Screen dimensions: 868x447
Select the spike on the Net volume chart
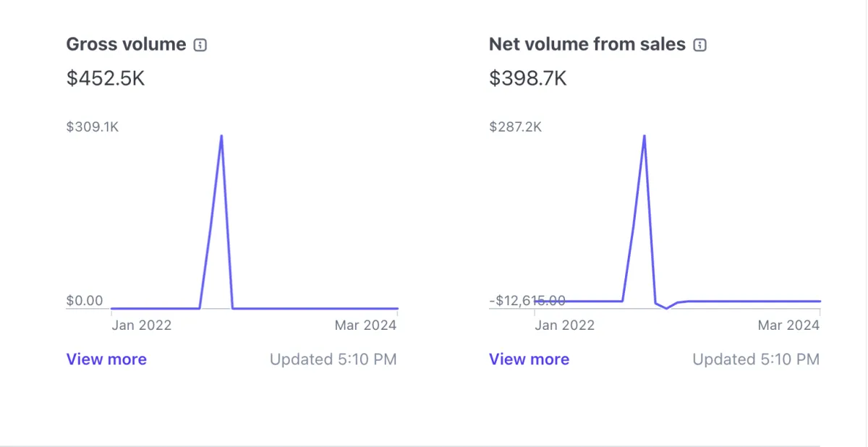[x=644, y=137]
